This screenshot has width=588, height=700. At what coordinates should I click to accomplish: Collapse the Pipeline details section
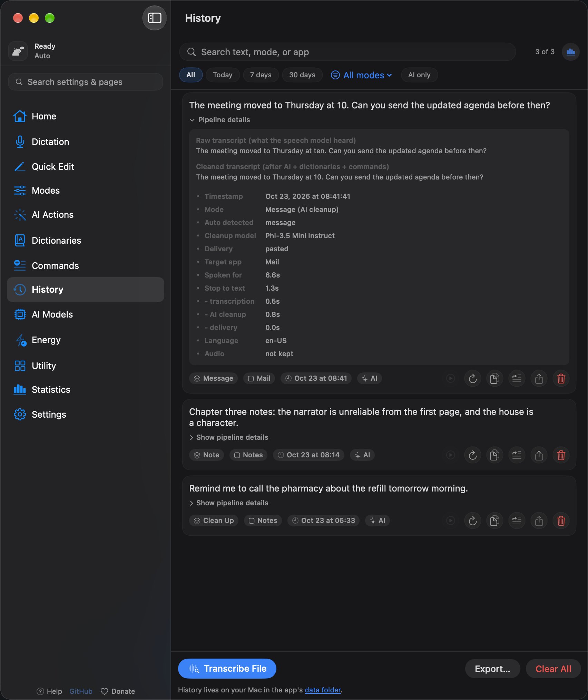click(220, 120)
